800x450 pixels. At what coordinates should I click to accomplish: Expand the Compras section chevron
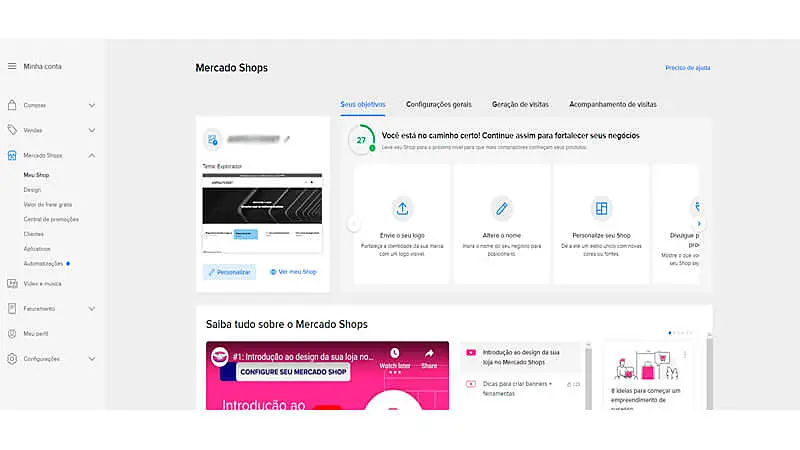(x=92, y=105)
